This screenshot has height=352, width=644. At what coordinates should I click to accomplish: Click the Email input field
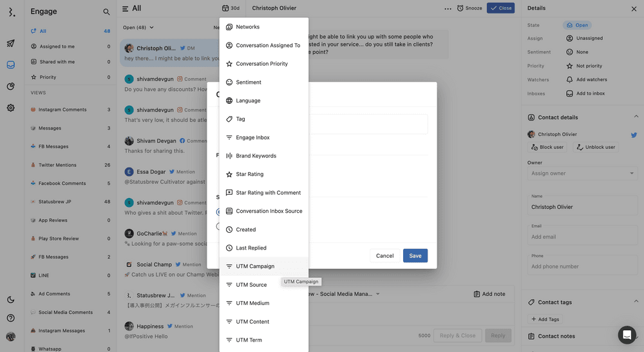tap(582, 237)
